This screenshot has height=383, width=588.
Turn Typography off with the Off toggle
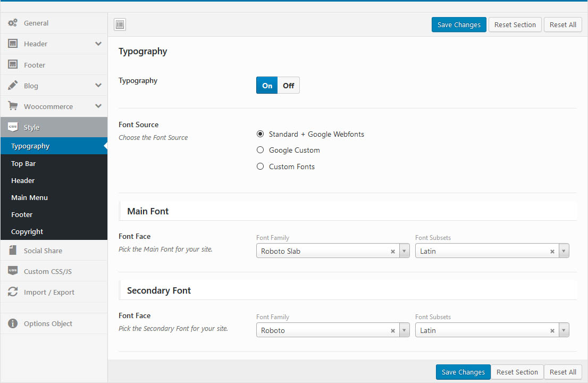point(288,85)
